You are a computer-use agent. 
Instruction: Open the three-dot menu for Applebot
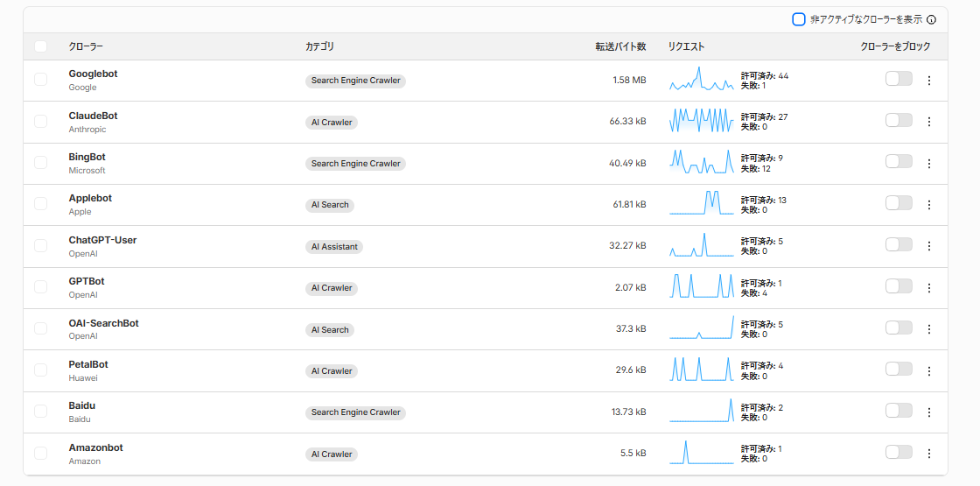(928, 205)
